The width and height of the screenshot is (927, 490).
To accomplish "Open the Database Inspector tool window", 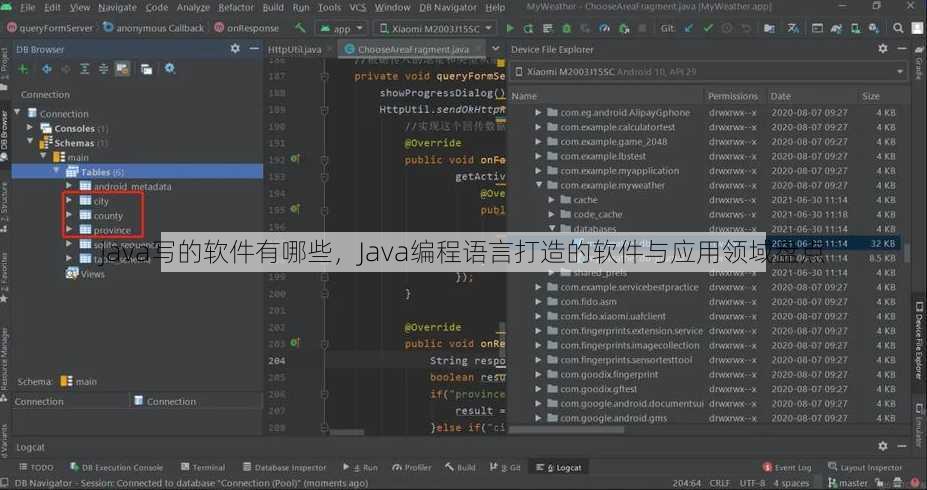I will (284, 467).
